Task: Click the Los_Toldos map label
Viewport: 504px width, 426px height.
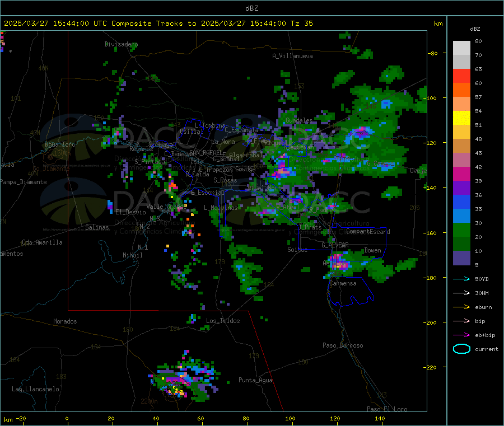Action: [223, 321]
